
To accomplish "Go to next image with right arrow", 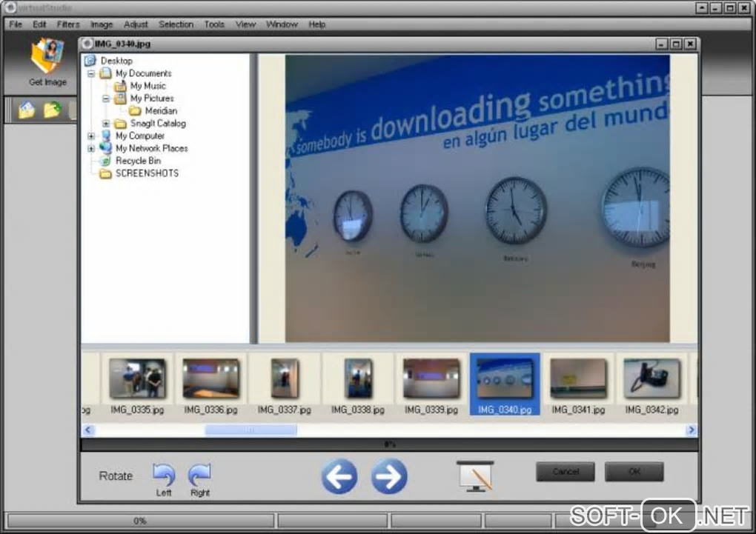I will pyautogui.click(x=389, y=476).
